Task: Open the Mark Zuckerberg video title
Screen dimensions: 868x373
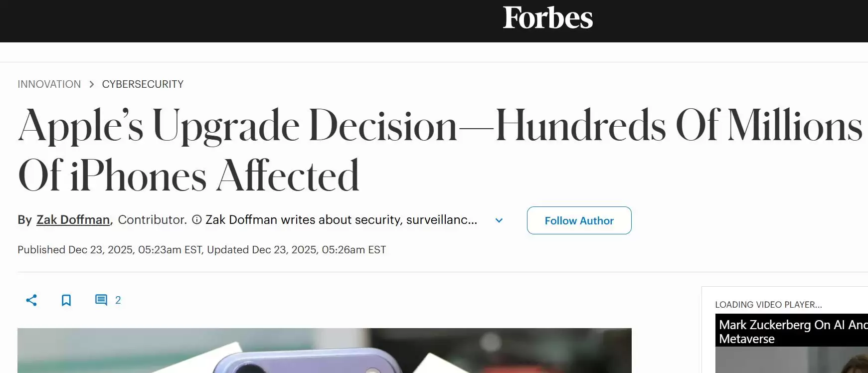Action: pos(792,332)
